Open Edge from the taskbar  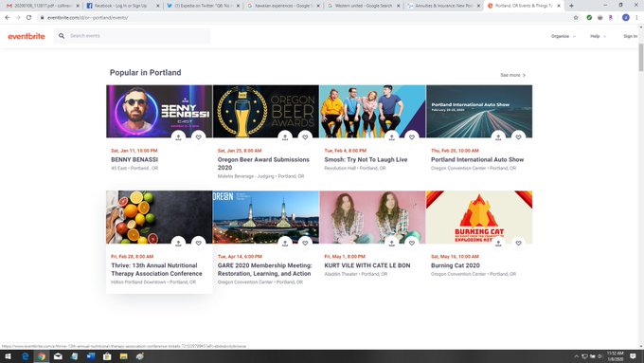[25, 356]
